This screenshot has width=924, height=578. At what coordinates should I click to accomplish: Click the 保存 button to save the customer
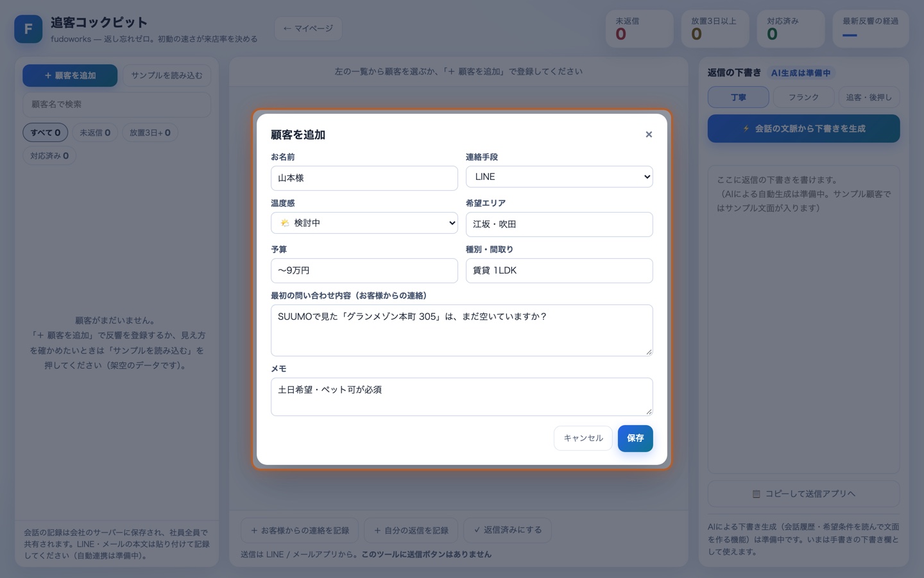point(635,438)
